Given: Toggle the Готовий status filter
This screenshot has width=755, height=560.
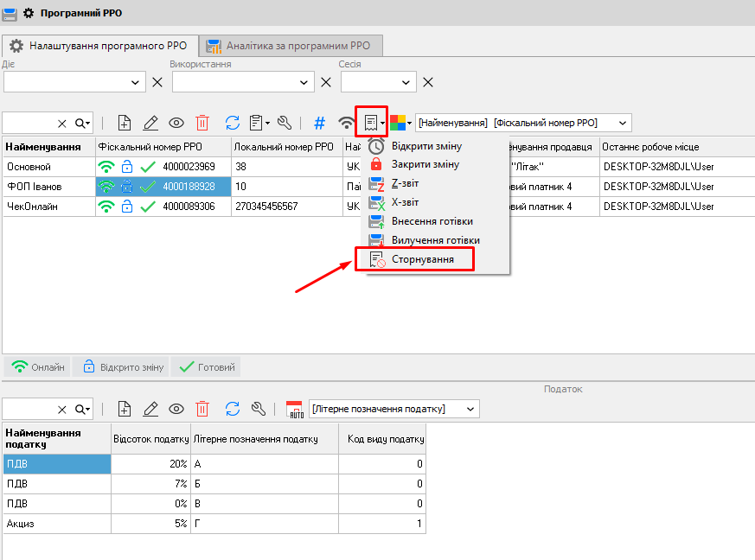Looking at the screenshot, I should click(x=207, y=367).
